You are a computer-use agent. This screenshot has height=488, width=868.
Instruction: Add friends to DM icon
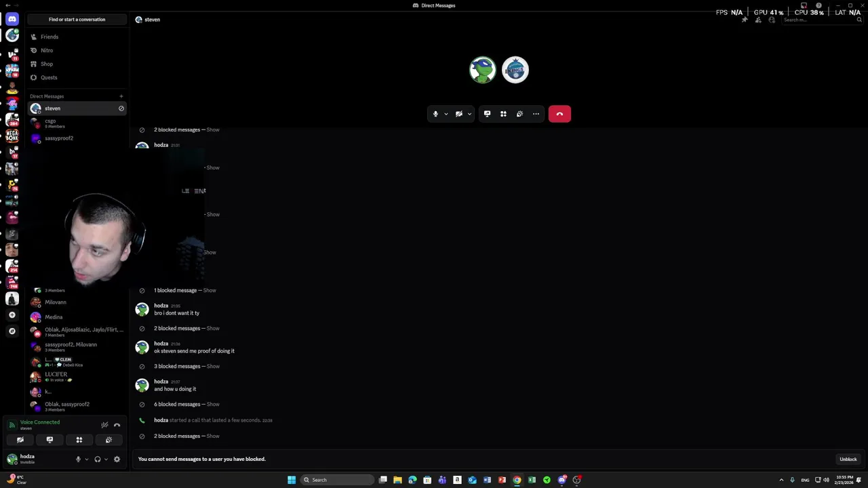tap(758, 20)
